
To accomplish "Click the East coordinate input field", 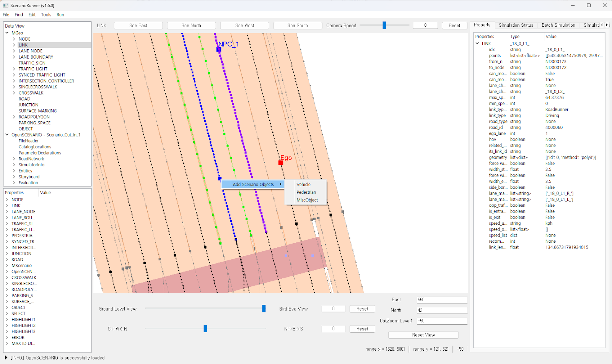I will (442, 300).
